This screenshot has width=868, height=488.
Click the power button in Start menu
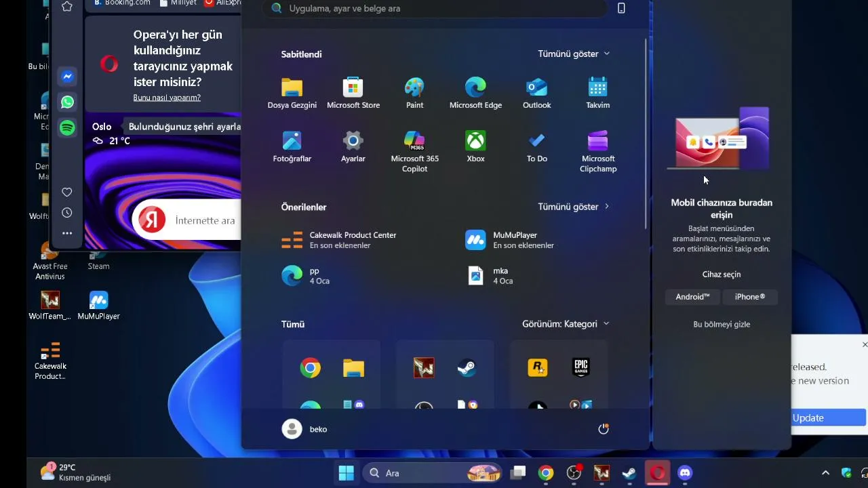coord(603,429)
